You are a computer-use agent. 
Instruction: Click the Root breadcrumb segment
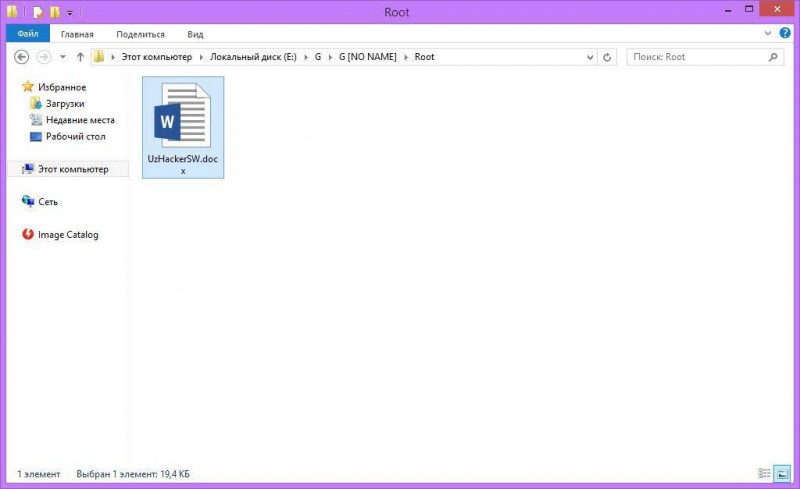[x=424, y=57]
